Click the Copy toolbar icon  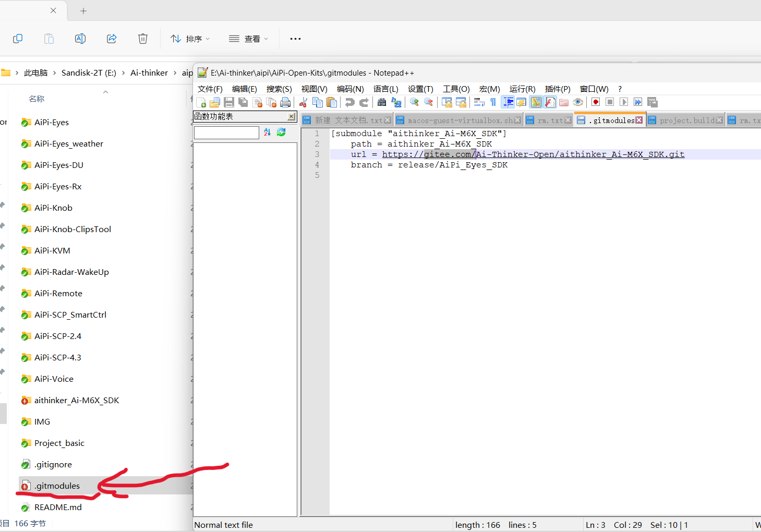tap(317, 102)
